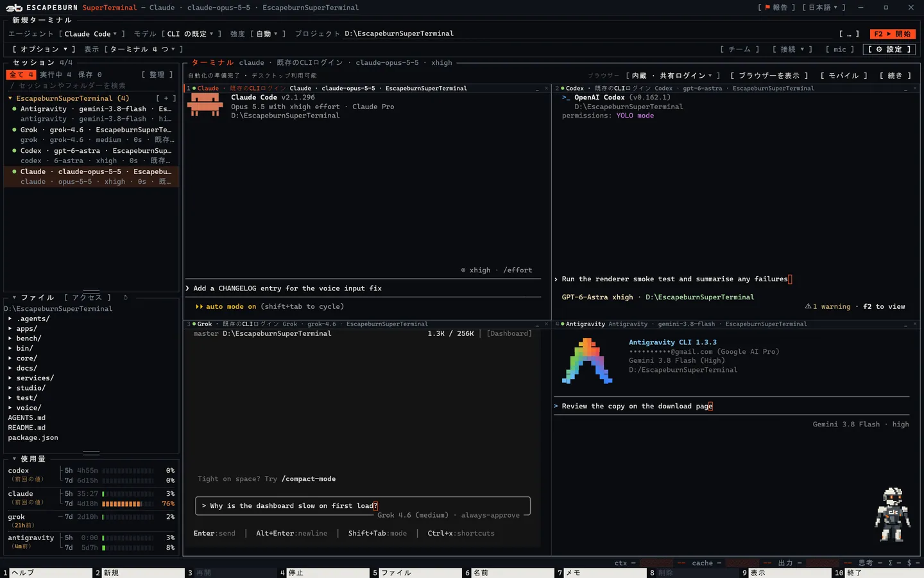Screen dimensions: 924x578
Task: Expand the .agents/ folder
Action: point(10,319)
